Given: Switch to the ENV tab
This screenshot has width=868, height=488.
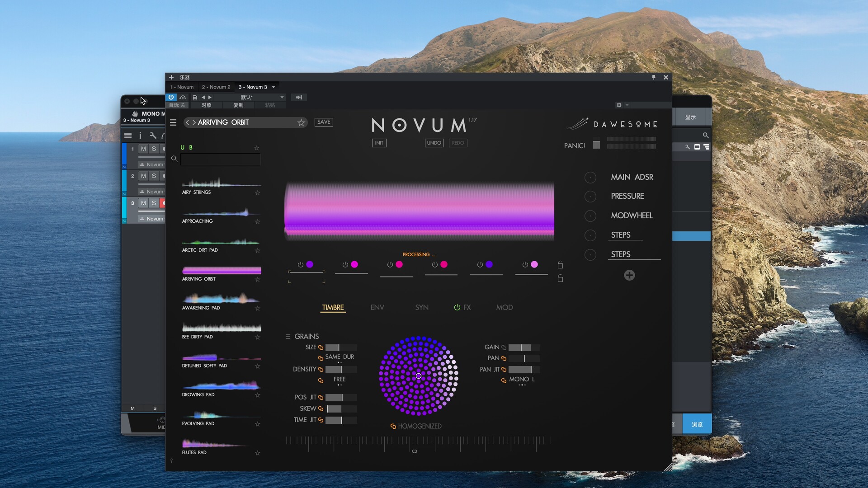Looking at the screenshot, I should tap(377, 307).
